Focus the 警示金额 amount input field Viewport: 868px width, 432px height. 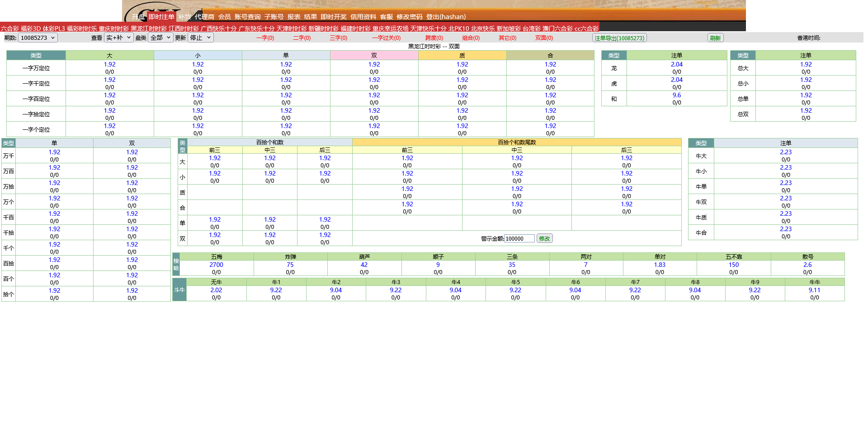519,238
